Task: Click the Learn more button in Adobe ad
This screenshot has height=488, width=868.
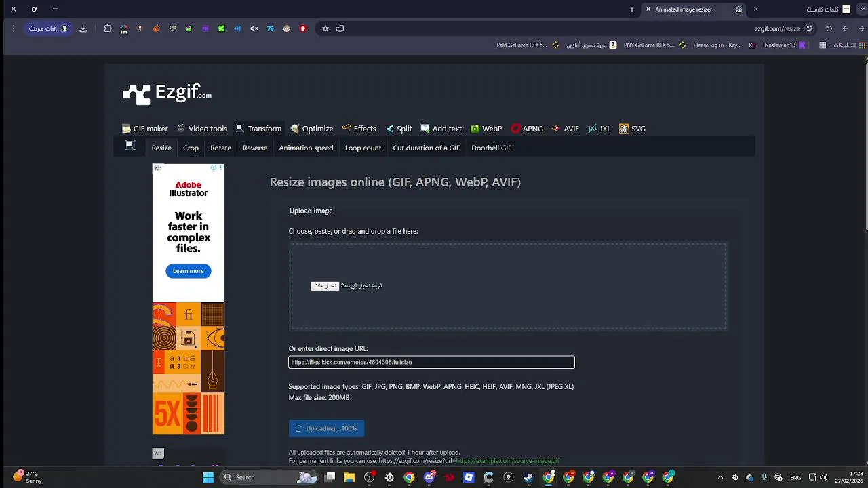Action: tap(188, 271)
